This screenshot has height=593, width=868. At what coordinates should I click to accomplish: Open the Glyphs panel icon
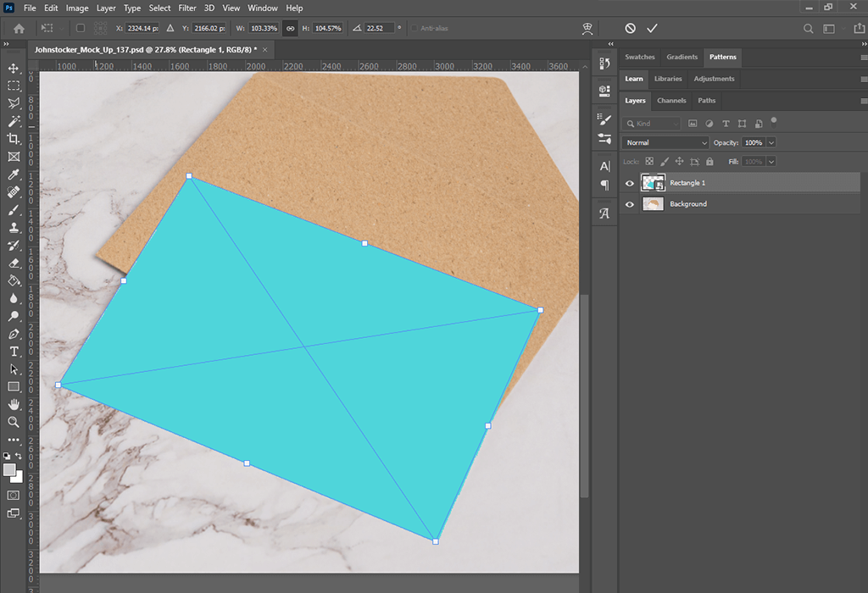point(604,213)
